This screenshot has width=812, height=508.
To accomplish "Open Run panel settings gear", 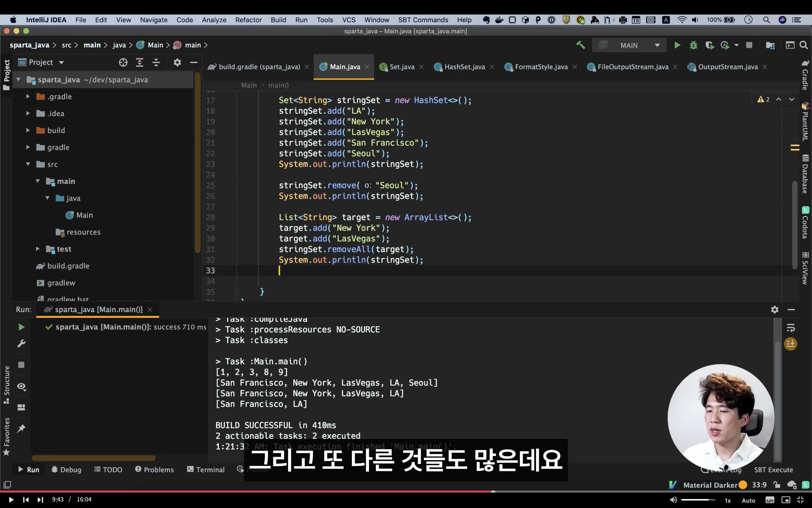I will coord(774,309).
